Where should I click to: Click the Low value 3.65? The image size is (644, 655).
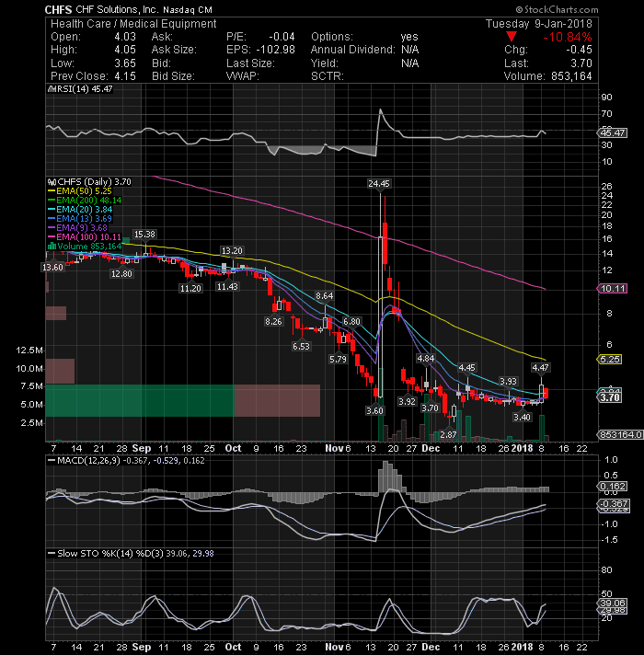click(x=125, y=63)
